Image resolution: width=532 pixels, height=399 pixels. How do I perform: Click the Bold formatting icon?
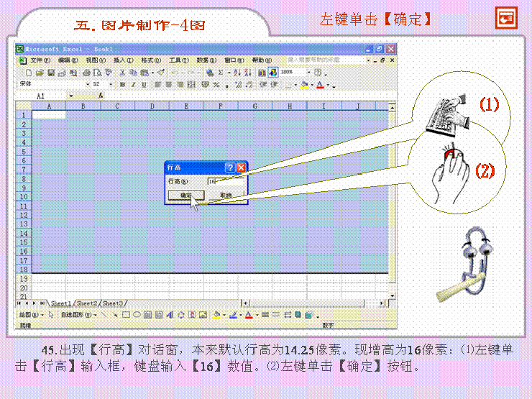(x=122, y=84)
